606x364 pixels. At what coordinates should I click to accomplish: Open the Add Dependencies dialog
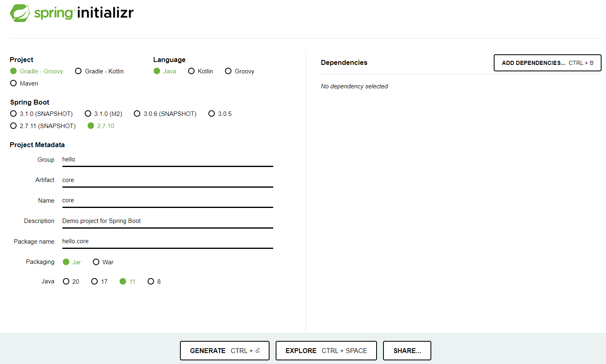pyautogui.click(x=547, y=63)
